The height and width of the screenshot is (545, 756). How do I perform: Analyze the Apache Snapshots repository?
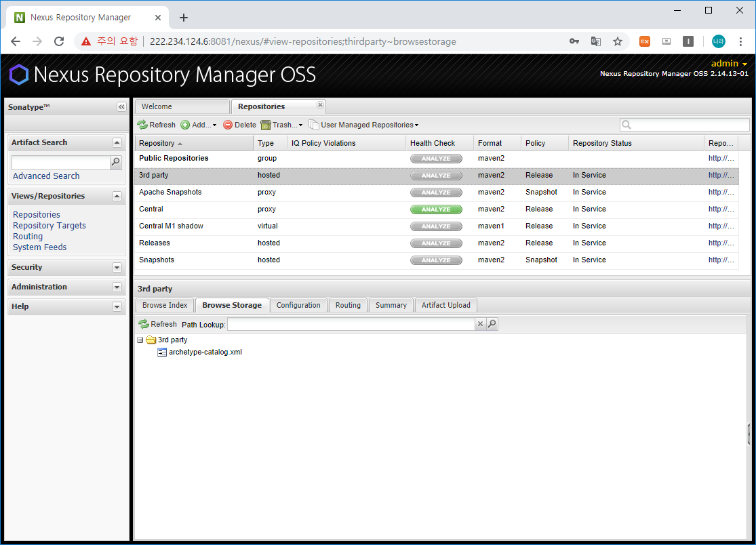[x=436, y=193]
